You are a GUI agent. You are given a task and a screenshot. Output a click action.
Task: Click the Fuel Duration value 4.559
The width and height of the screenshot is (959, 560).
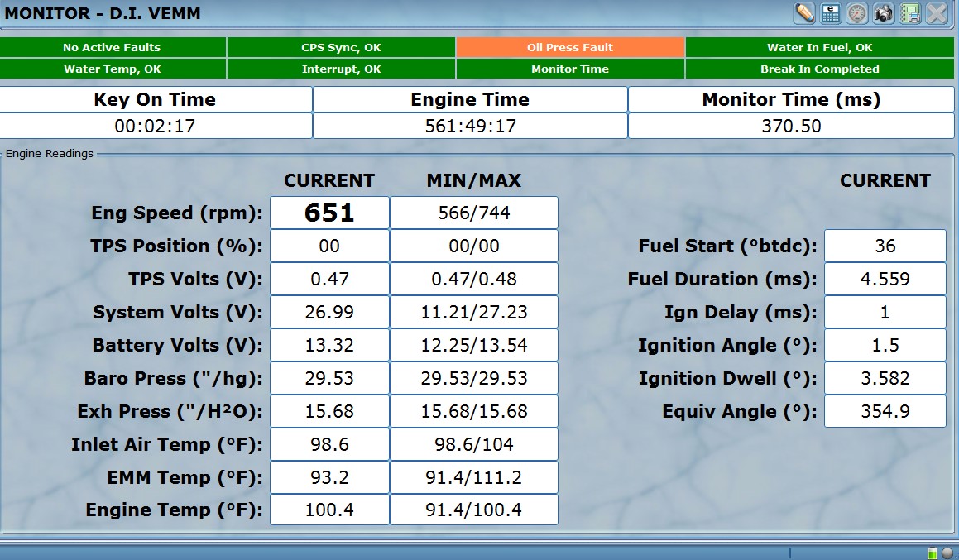(885, 279)
